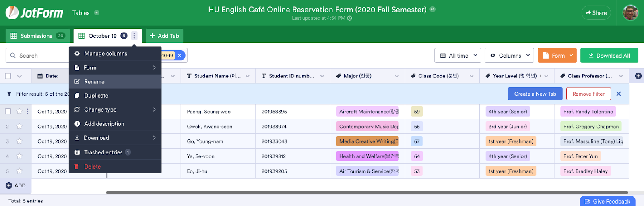Screen dimensions: 644x206
Task: Click the Download All button
Action: tap(609, 56)
